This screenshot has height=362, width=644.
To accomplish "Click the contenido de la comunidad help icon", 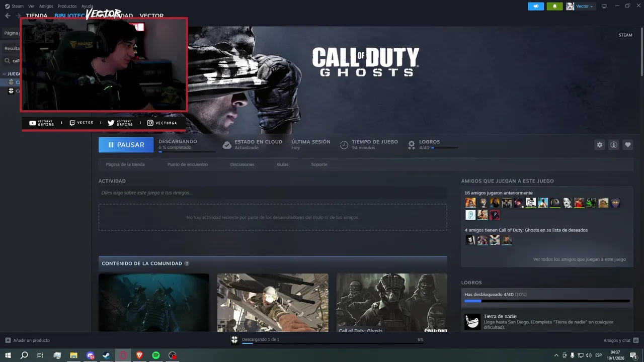I will 187,263.
